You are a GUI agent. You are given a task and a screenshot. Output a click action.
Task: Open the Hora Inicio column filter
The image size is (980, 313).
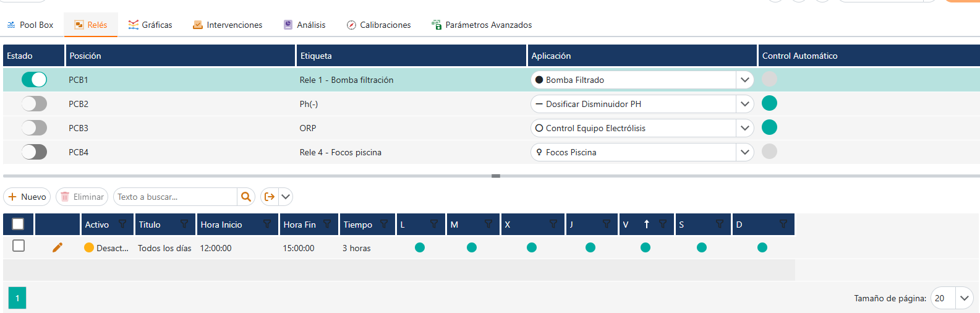[x=267, y=224]
